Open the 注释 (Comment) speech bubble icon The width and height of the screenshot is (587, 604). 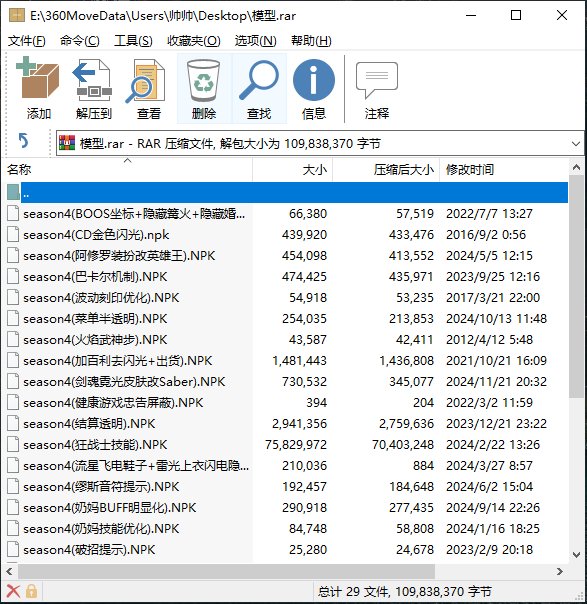click(377, 80)
